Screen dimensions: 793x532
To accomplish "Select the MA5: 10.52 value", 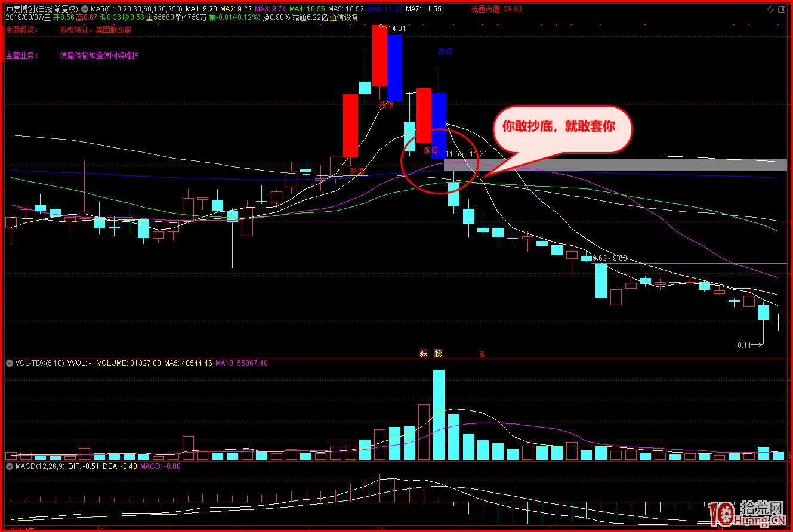I will pos(346,9).
